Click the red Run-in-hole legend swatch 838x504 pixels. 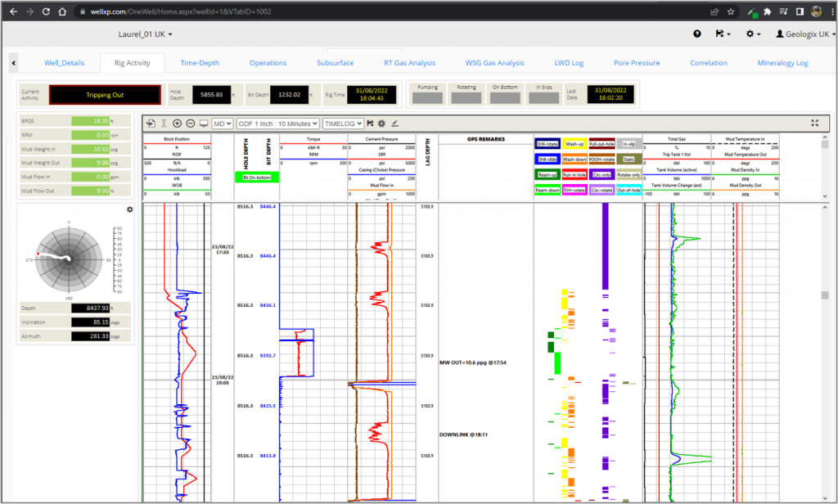coord(574,175)
